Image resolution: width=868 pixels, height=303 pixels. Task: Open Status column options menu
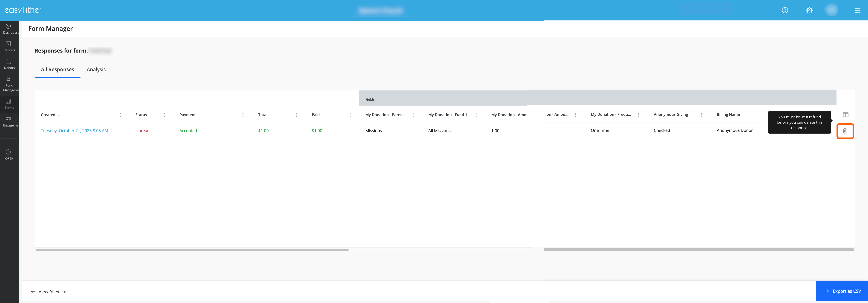[x=164, y=115]
